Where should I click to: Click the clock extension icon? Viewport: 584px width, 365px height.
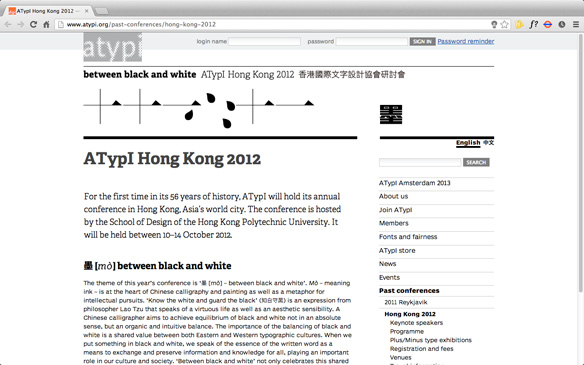point(562,25)
